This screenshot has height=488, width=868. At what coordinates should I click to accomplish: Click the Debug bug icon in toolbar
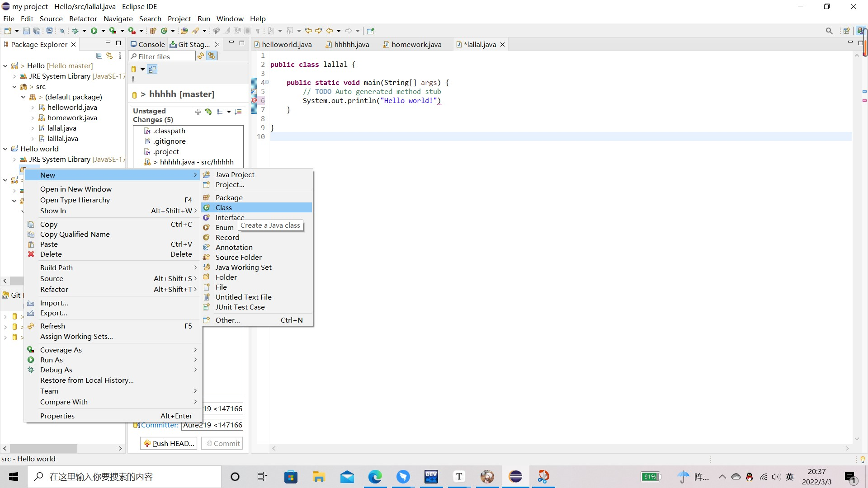coord(75,31)
